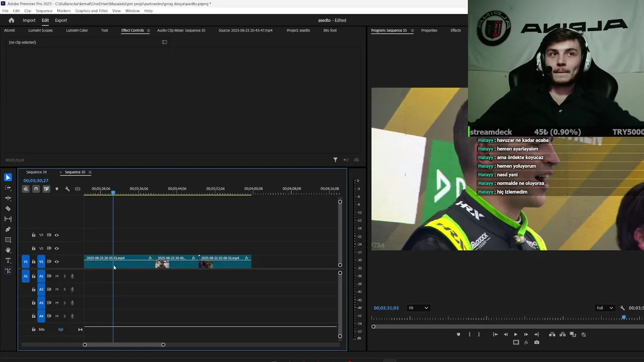
Task: Click the Lift button in Program monitor
Action: click(x=552, y=334)
